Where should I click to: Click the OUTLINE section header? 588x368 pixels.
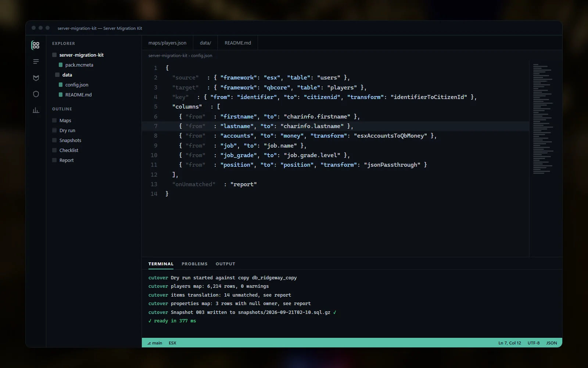[x=62, y=109]
